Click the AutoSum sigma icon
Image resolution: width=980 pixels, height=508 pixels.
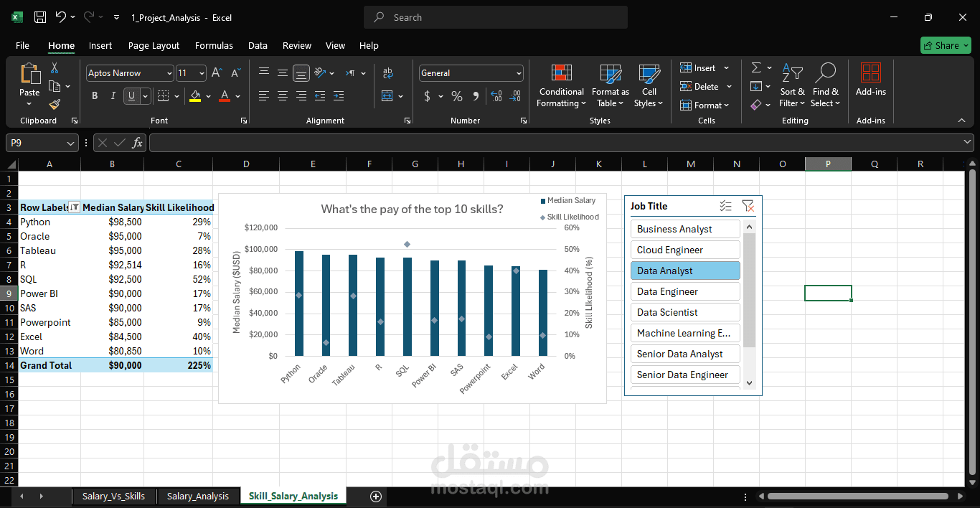(x=756, y=67)
